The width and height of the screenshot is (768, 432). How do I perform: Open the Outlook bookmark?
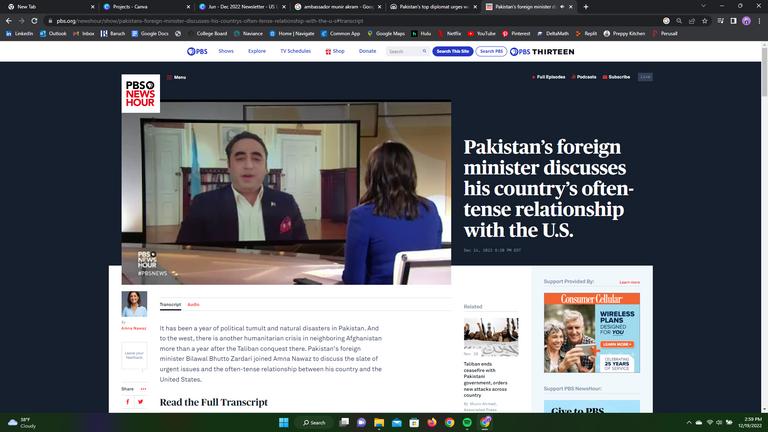(x=53, y=34)
